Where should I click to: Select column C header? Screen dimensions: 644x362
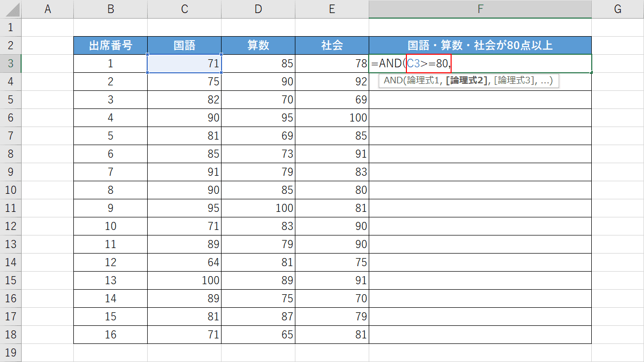coord(184,9)
